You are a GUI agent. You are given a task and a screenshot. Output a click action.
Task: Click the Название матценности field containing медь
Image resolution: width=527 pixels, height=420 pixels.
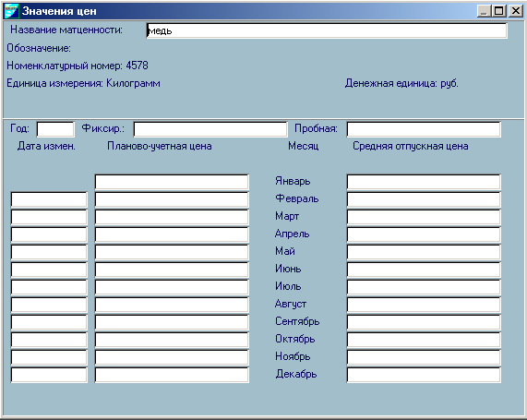(x=327, y=30)
